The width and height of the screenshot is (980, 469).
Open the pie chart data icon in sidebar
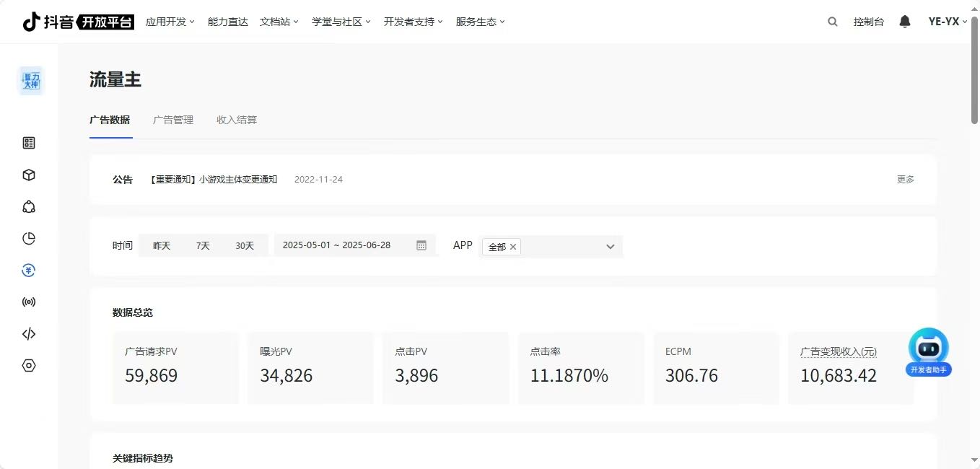click(29, 239)
